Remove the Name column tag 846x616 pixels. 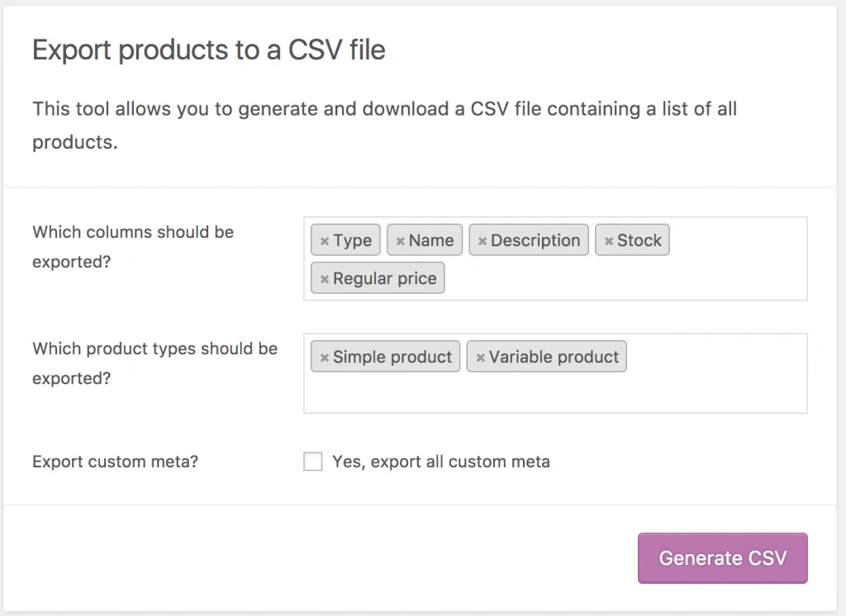pyautogui.click(x=400, y=241)
